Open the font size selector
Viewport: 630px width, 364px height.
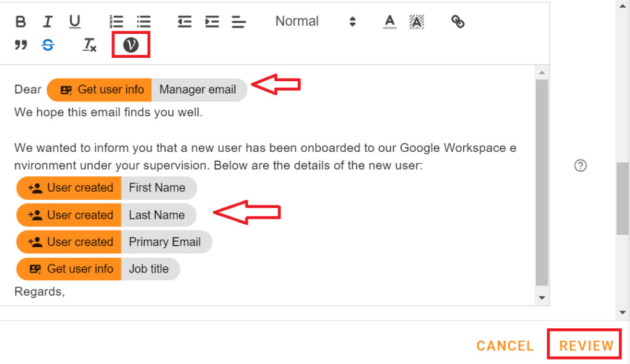pos(353,21)
